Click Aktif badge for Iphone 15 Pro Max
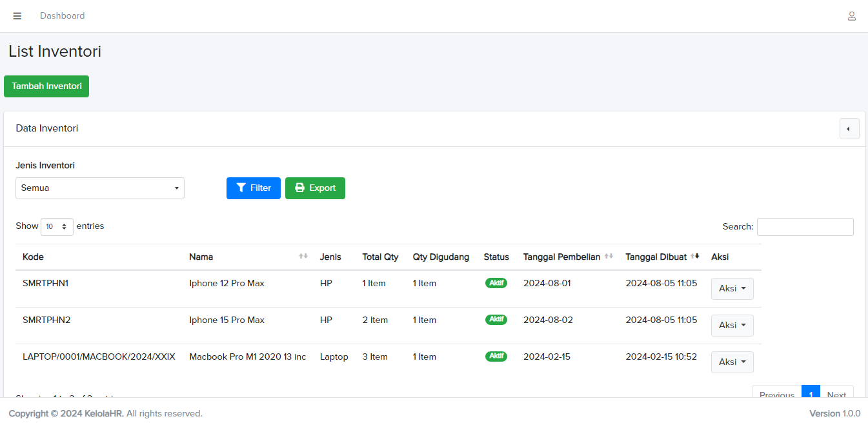Screen dimensions: 868x430 tap(496, 320)
